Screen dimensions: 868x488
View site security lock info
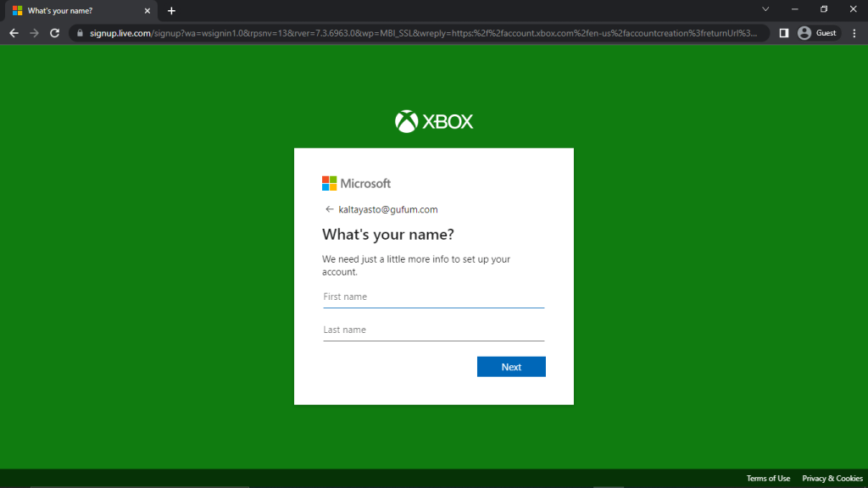pyautogui.click(x=80, y=33)
